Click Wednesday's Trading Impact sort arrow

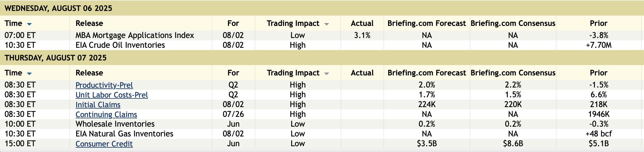coord(326,24)
